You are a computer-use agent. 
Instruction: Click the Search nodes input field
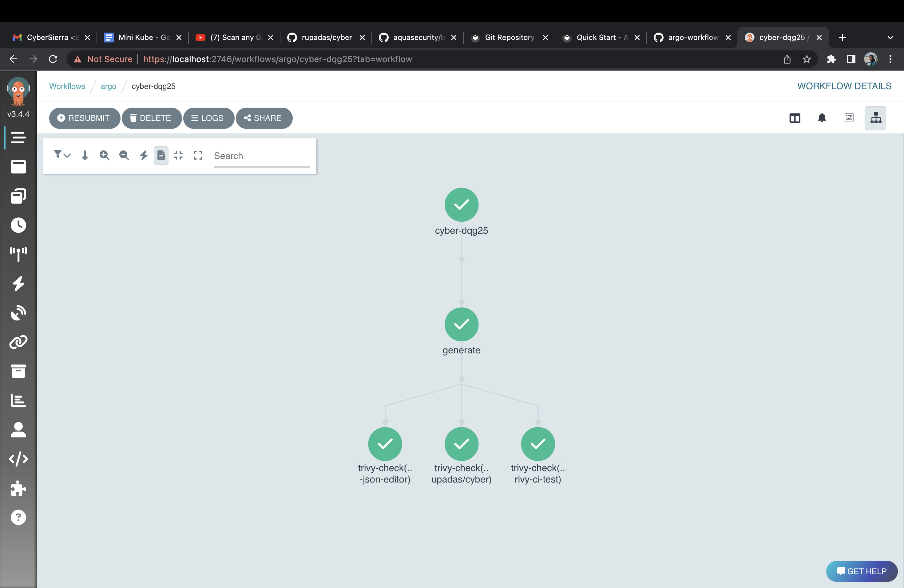262,156
